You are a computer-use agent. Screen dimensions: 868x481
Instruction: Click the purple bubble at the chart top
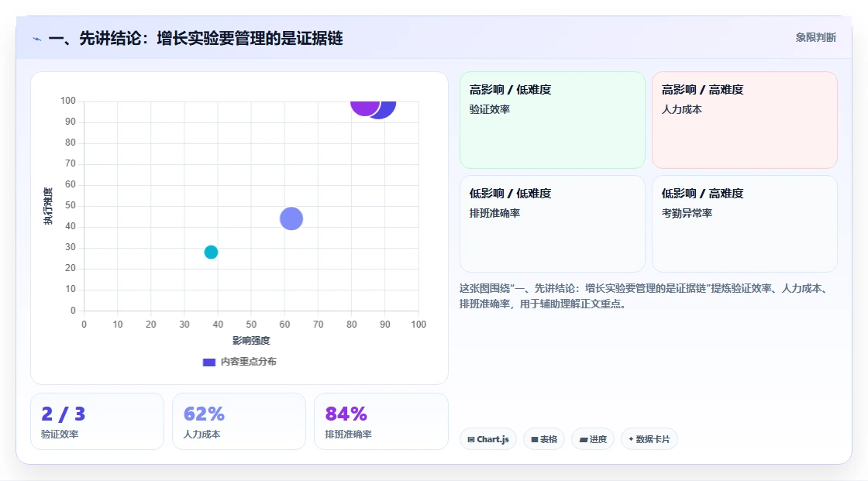tap(365, 108)
